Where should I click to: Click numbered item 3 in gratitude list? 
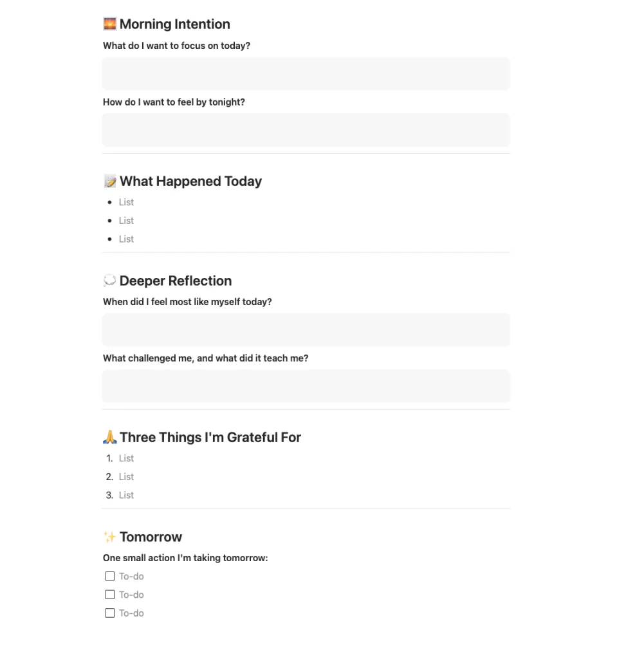click(126, 495)
